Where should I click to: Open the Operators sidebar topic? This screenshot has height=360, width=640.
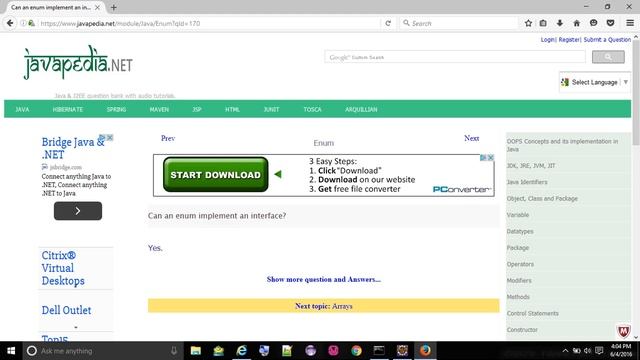pyautogui.click(x=520, y=264)
